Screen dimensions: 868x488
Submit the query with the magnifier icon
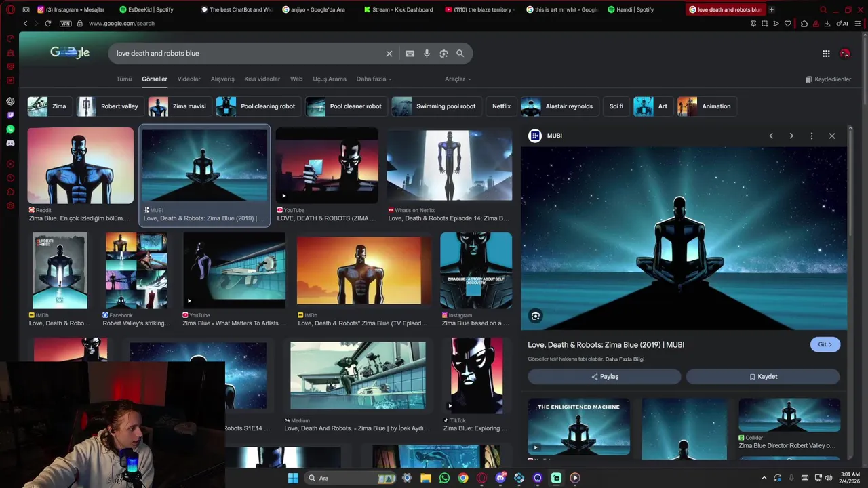pos(460,54)
